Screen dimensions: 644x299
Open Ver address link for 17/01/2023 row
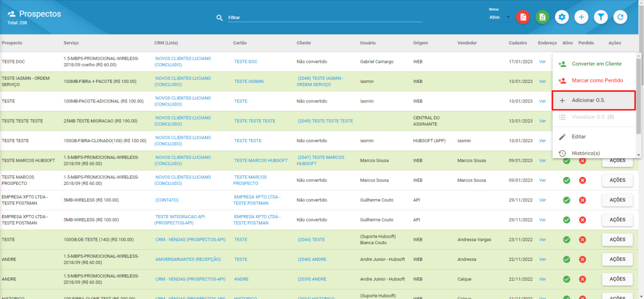542,62
